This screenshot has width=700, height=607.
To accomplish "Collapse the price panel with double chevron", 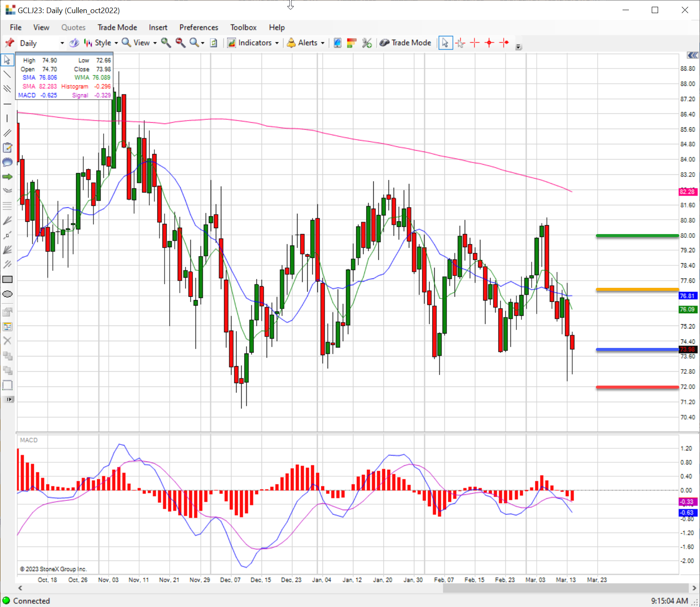I will [x=692, y=55].
